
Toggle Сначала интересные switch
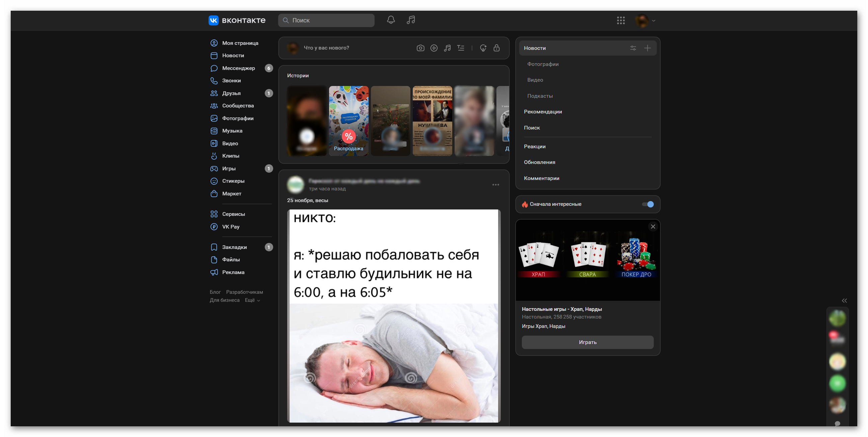click(647, 204)
